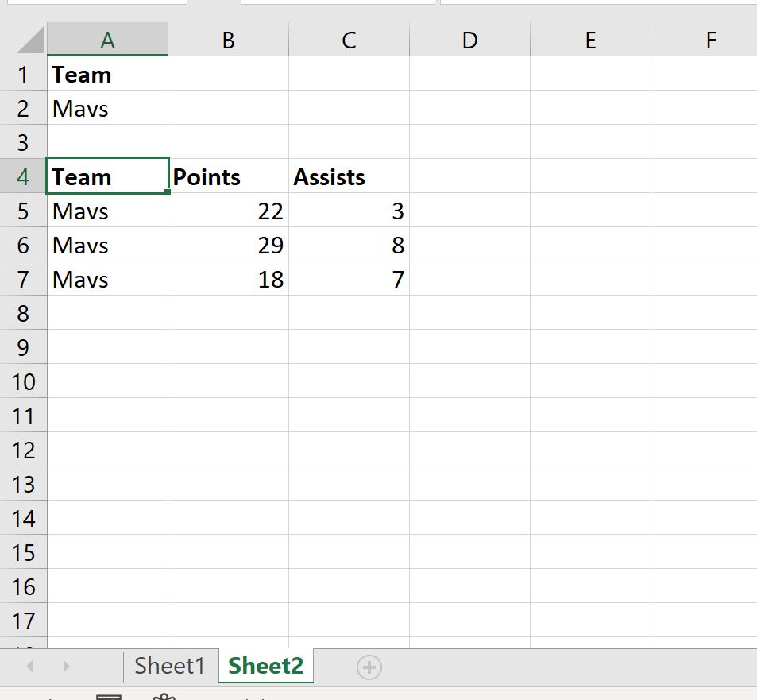Select column C header
This screenshot has width=757, height=700.
[x=348, y=39]
